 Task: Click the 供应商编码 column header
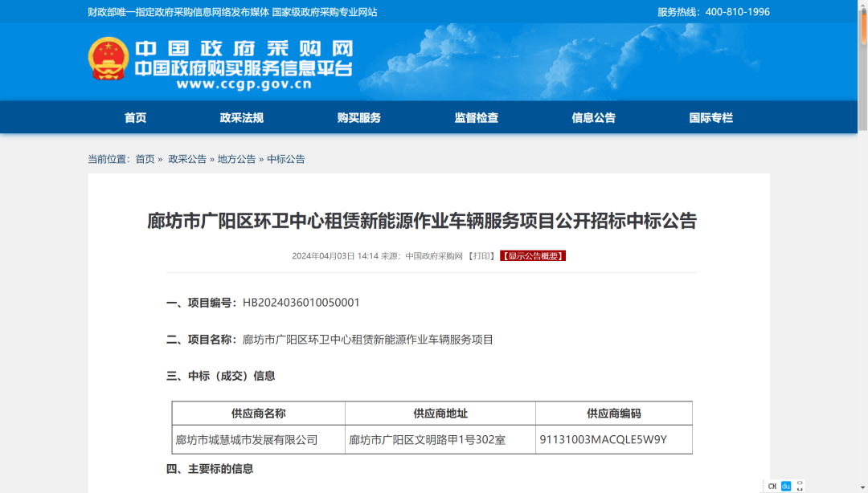[x=614, y=414]
